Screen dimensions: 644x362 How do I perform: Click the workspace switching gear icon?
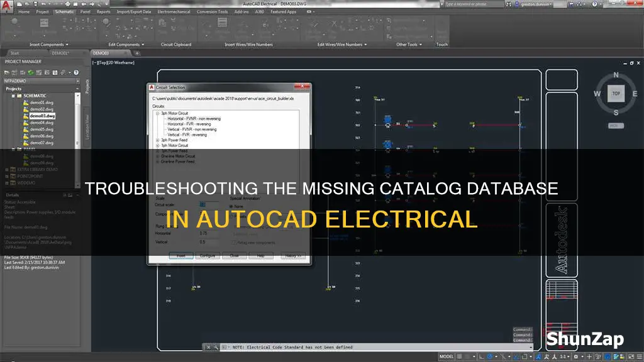click(576, 357)
